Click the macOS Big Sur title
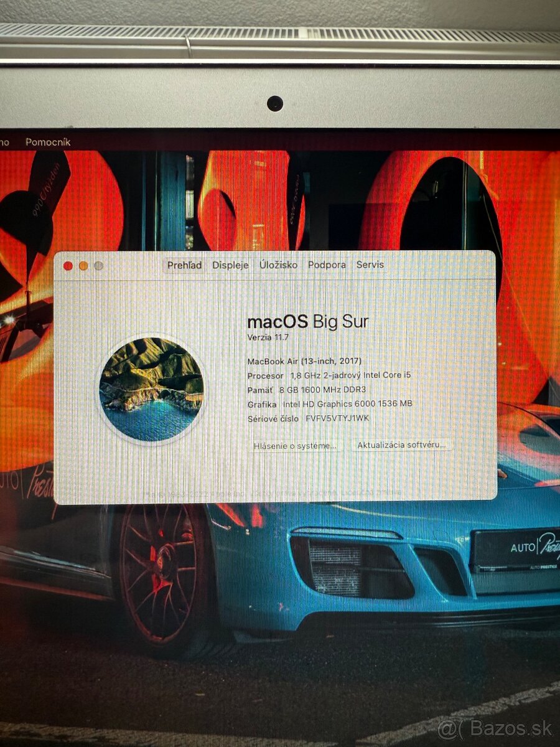 pos(309,321)
